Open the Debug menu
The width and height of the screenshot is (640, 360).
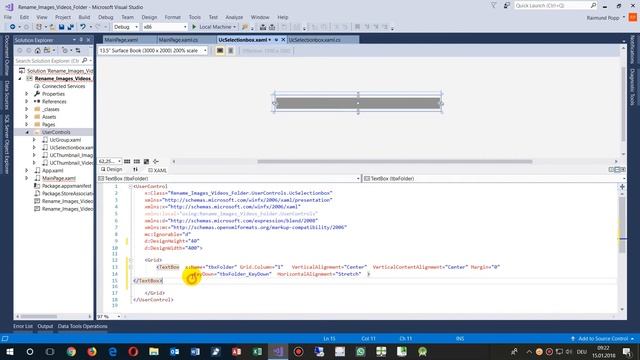(x=105, y=17)
